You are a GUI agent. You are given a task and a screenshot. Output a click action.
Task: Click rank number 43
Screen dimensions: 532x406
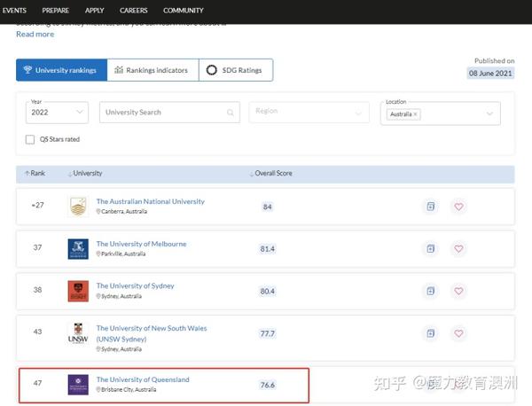pyautogui.click(x=37, y=332)
